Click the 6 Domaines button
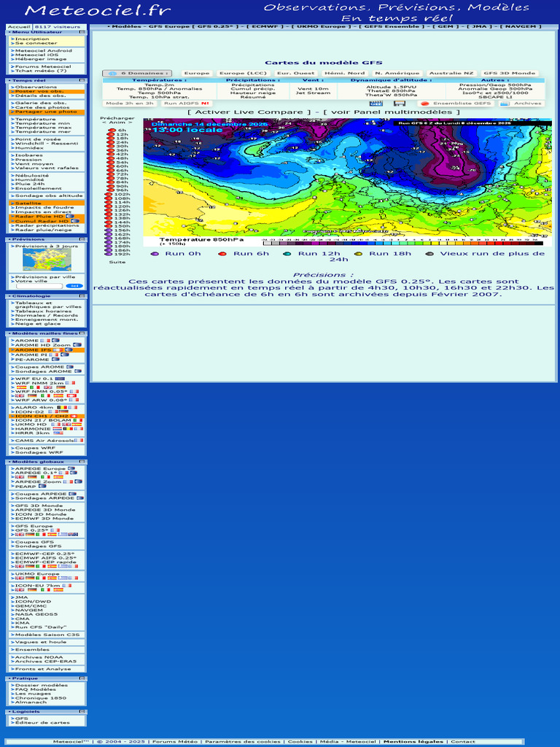 pyautogui.click(x=137, y=74)
